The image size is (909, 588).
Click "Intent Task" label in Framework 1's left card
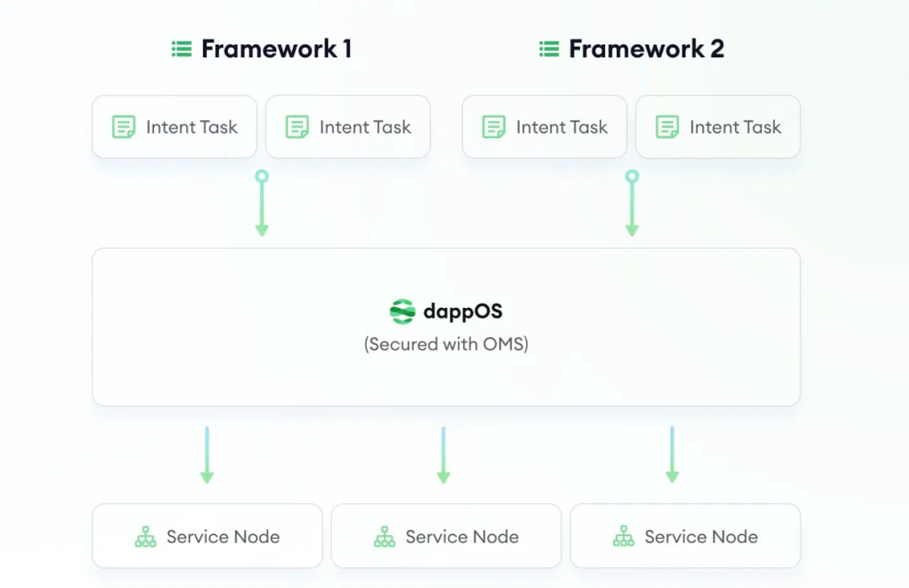pos(192,127)
